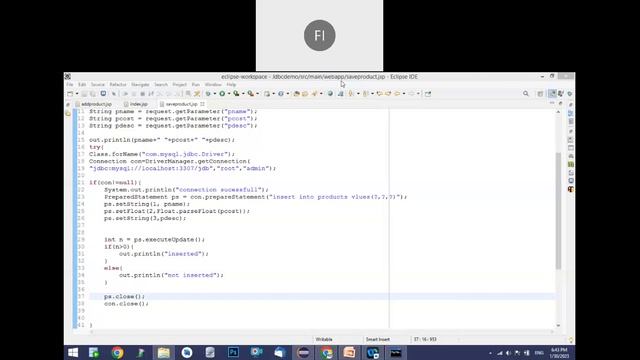Click the toolbar Search magnifier icon
Image resolution: width=640 pixels, height=360 pixels.
pyautogui.click(x=526, y=94)
